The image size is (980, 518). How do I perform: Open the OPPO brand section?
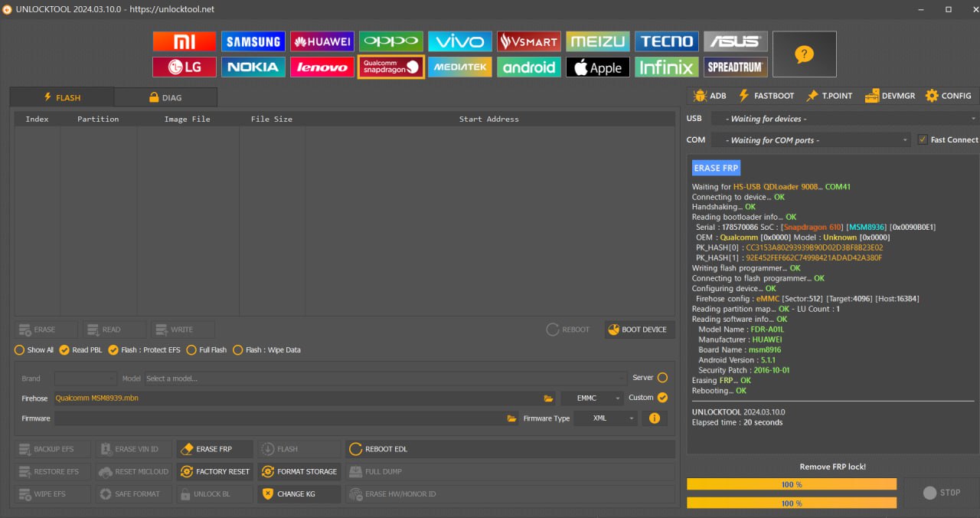point(391,41)
